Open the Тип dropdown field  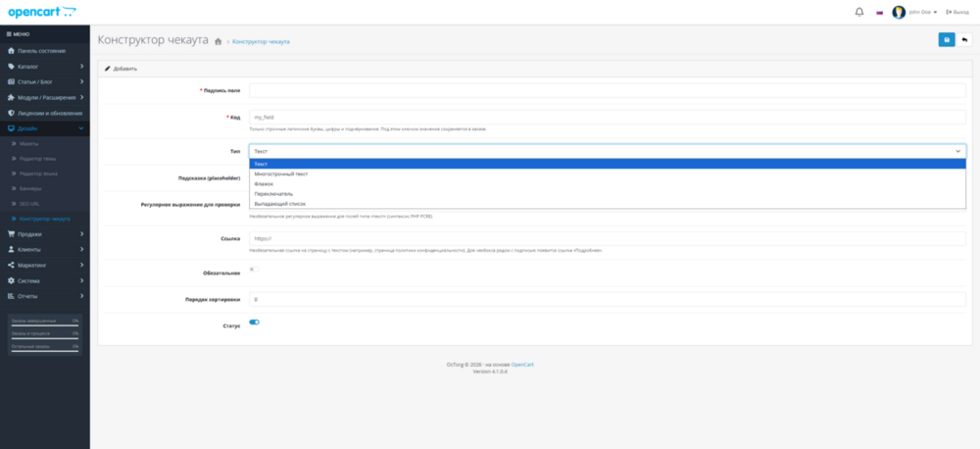[x=608, y=151]
